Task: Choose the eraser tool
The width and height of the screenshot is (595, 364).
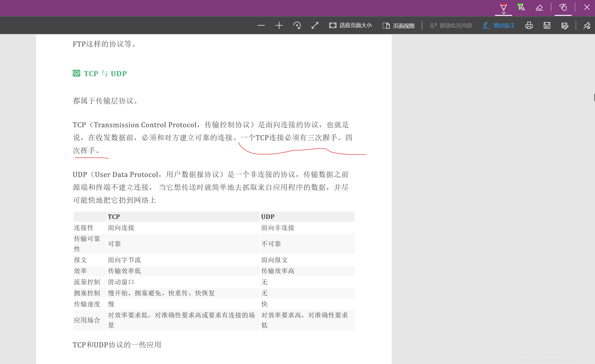Action: pos(539,8)
